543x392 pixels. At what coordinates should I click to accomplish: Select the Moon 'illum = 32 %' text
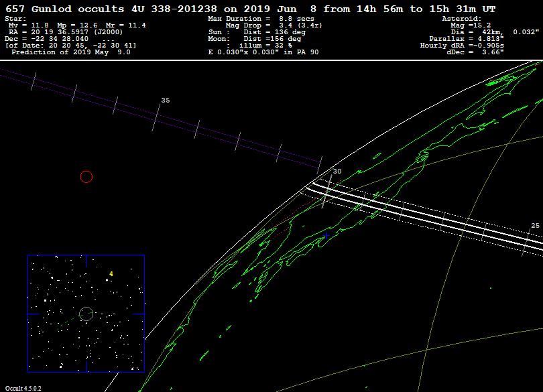pos(265,46)
